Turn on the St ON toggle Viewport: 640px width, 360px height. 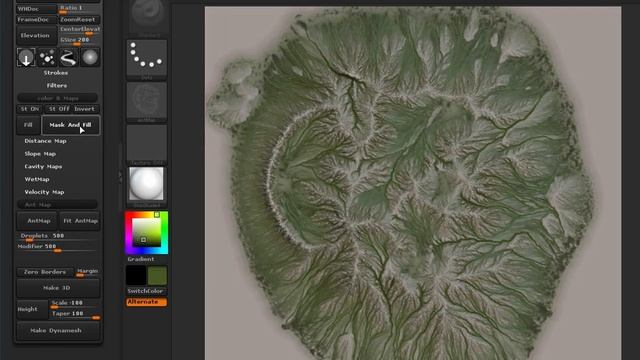click(30, 109)
